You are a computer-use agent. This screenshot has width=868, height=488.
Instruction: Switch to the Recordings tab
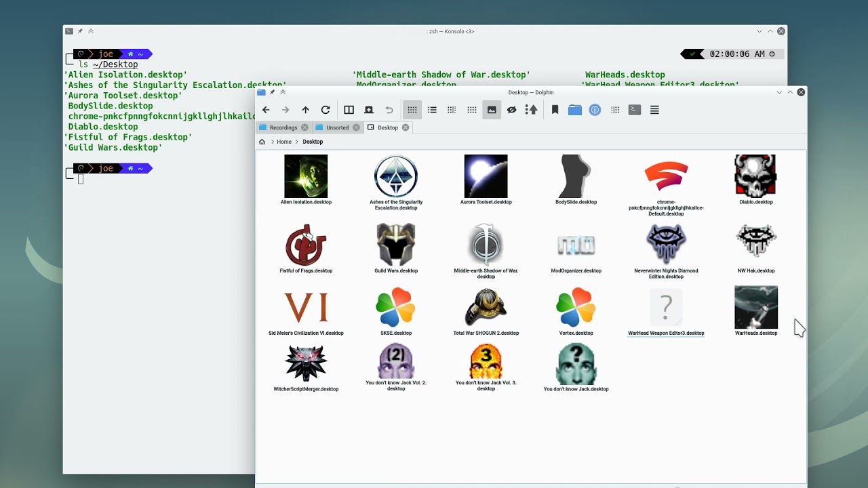[283, 127]
